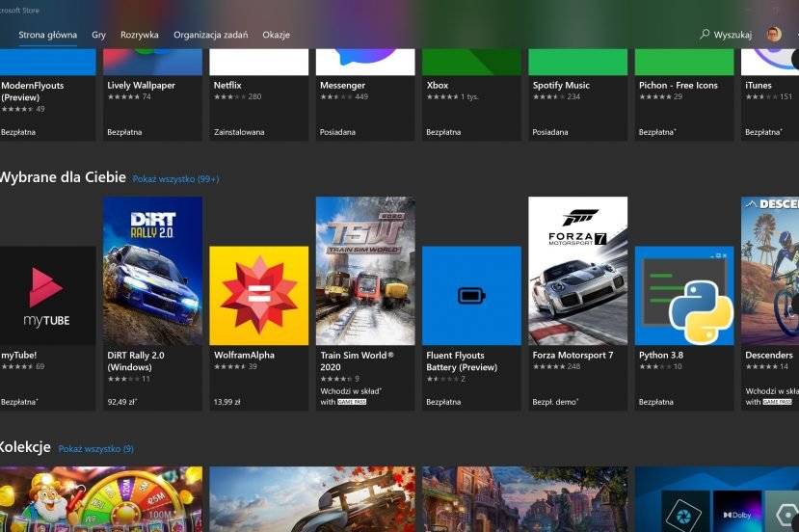Screen dimensions: 799x532
Task: Click the Pichon Bezpłatna label
Action: click(x=657, y=132)
